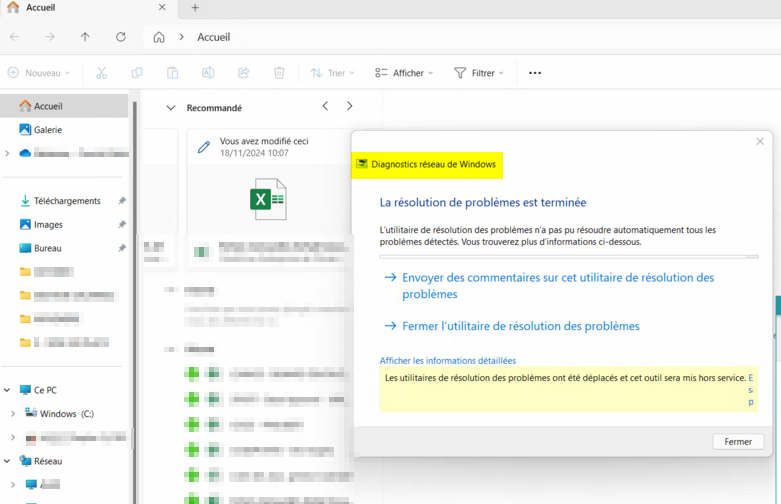781x504 pixels.
Task: Open the recommended Excel file thumbnail
Action: pos(268,199)
